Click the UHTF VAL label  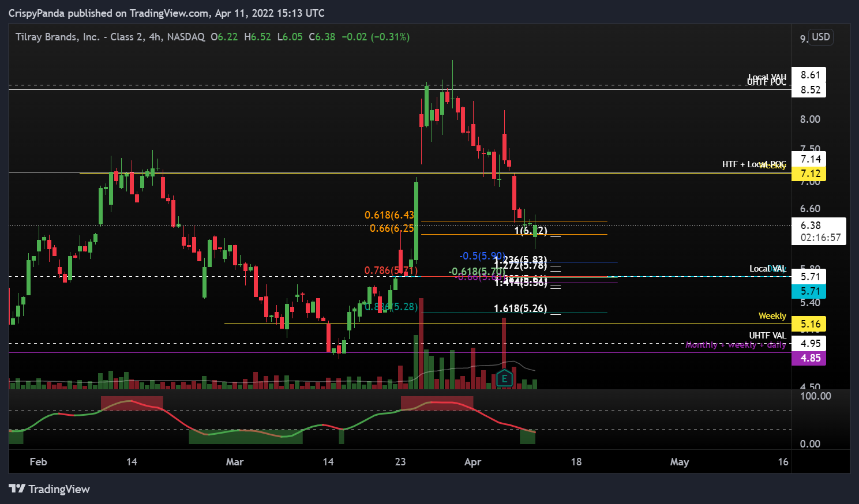click(767, 336)
